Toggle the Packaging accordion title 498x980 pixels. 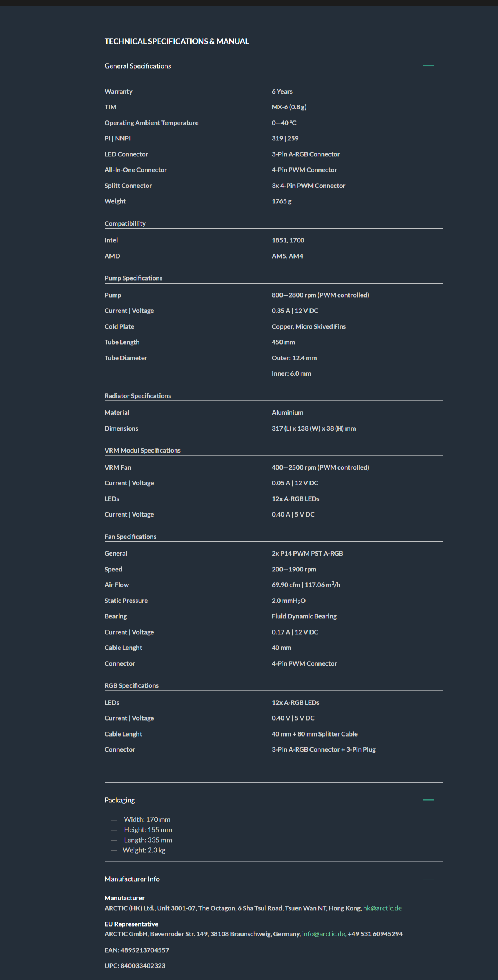pos(119,800)
